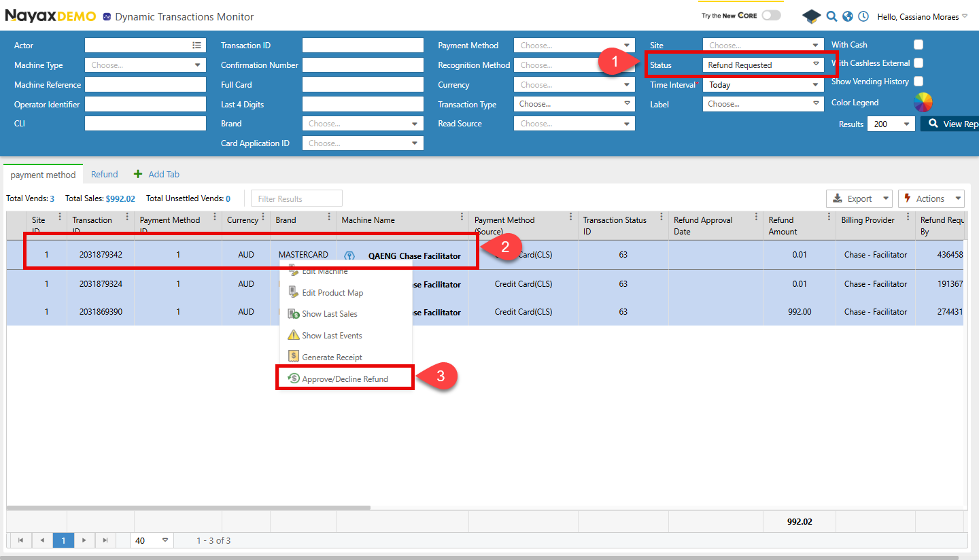Switch to the Refund tab

[105, 174]
